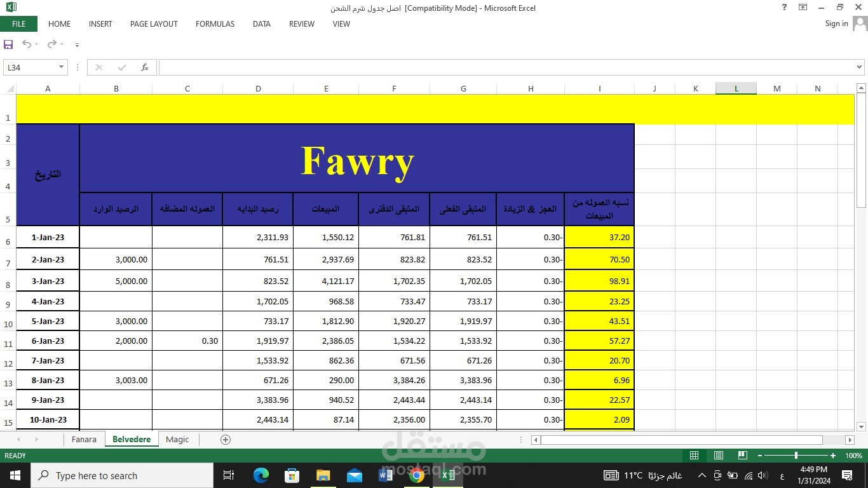Select yellow cell with value 98.91
Viewport: 868px width, 488px height.
pyautogui.click(x=599, y=281)
